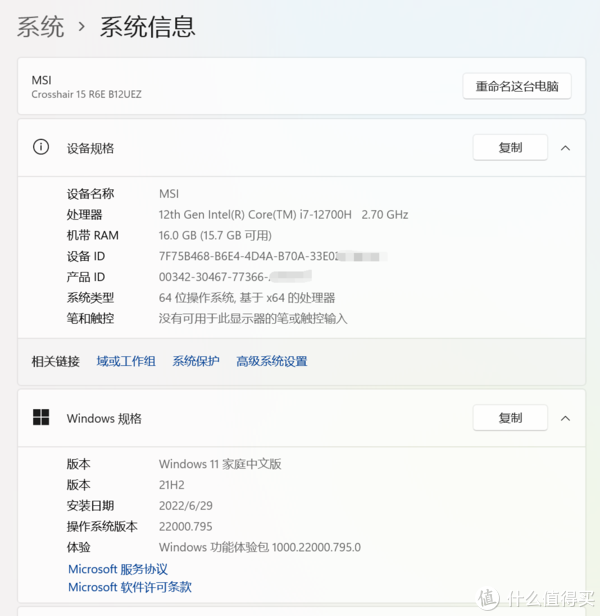The width and height of the screenshot is (600, 616).
Task: Copy Windows specs via Windows 规格 复制 button
Action: point(510,418)
